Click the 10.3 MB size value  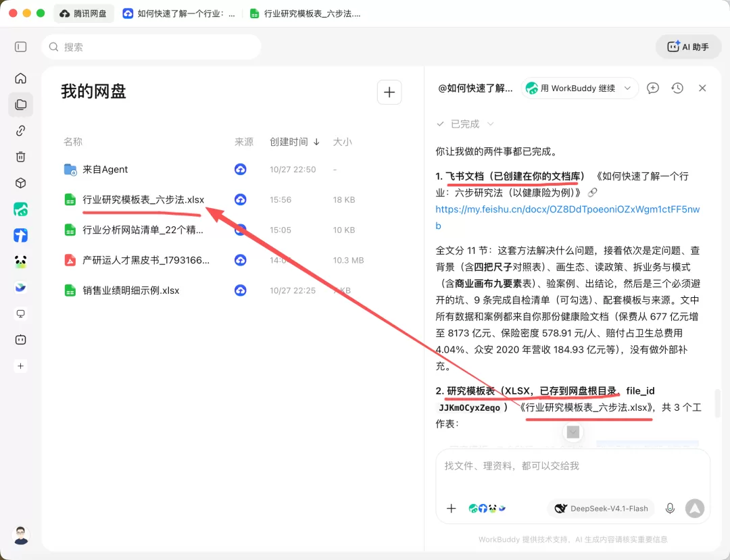click(x=348, y=260)
